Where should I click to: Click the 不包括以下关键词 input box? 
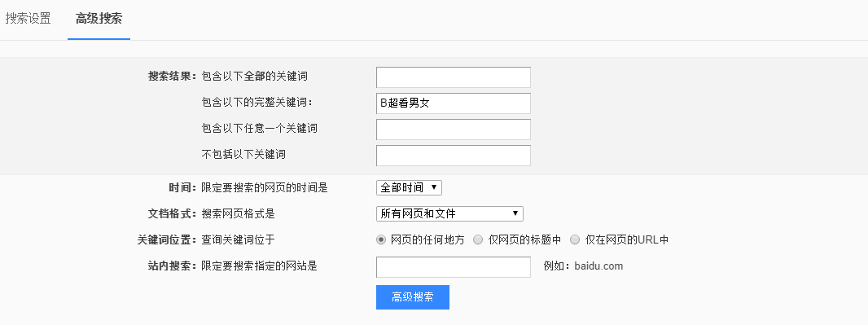click(454, 156)
